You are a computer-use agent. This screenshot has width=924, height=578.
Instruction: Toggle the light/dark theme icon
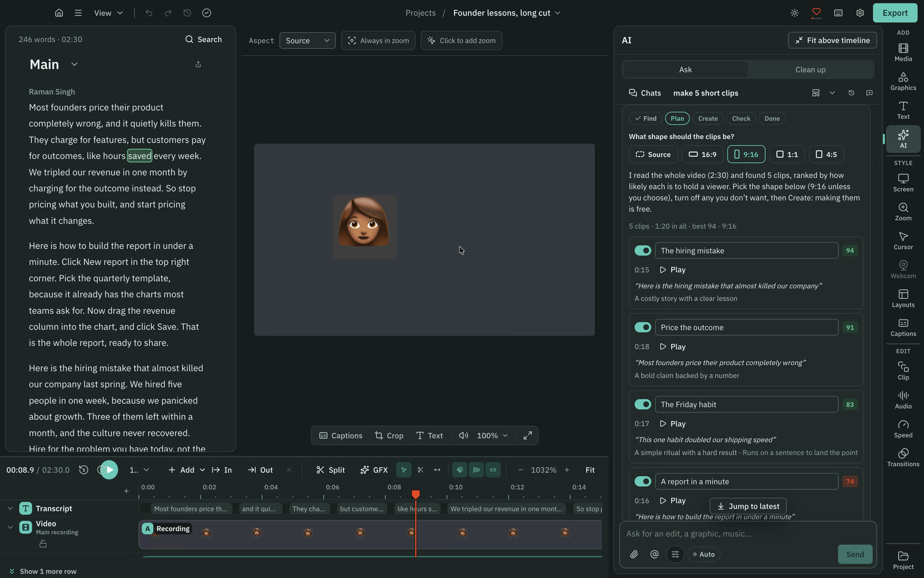[795, 13]
